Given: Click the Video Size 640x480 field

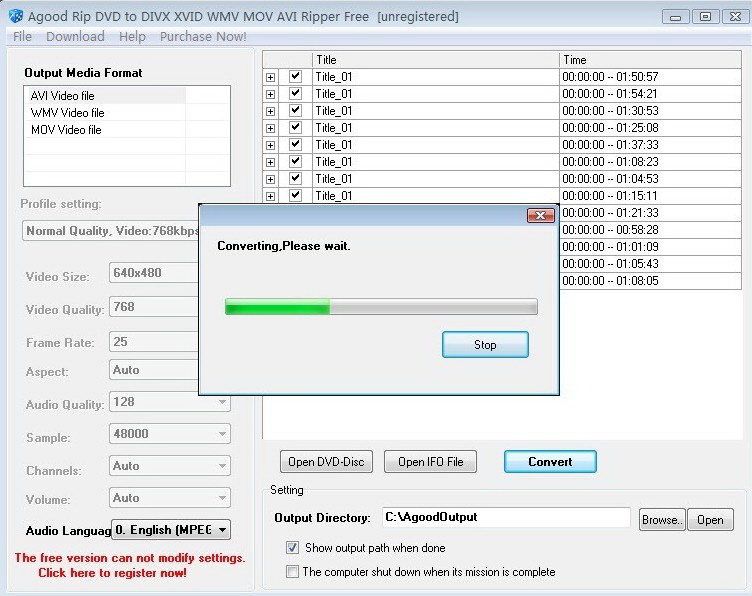Looking at the screenshot, I should point(154,273).
